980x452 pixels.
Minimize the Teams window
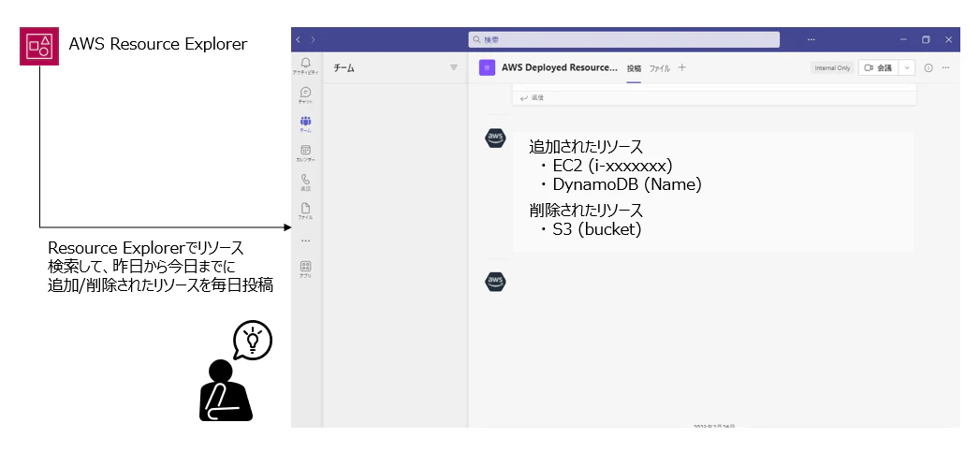(x=903, y=39)
